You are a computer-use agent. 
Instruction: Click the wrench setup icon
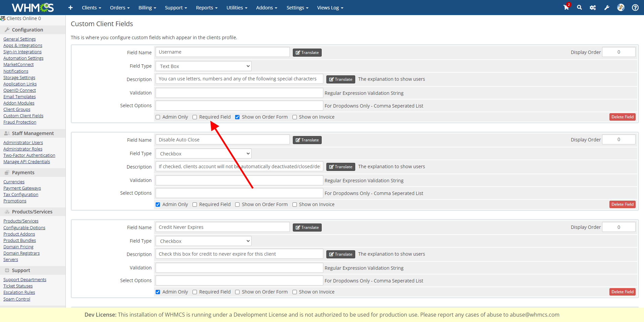click(607, 7)
